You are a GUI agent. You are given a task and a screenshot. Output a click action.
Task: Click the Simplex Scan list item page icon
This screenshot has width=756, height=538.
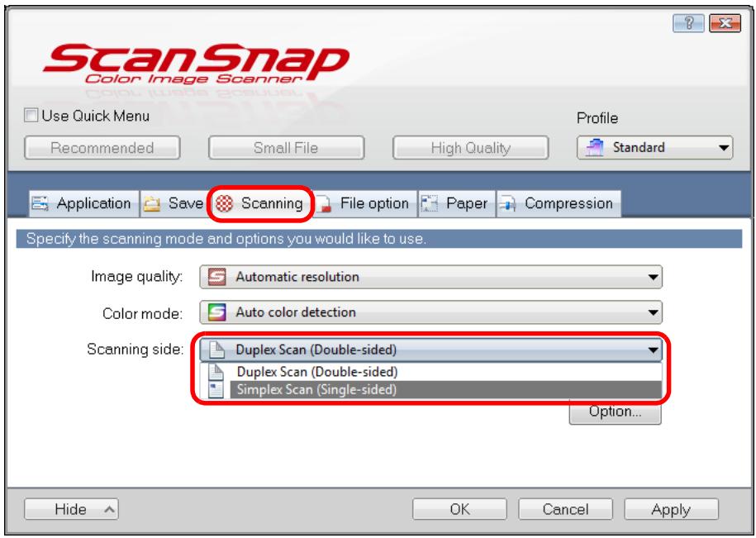(x=216, y=389)
